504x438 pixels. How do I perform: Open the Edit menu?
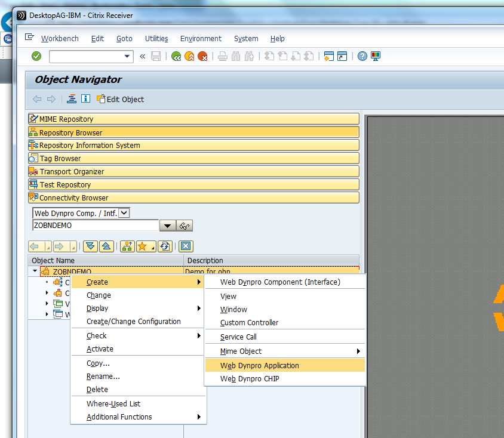tap(97, 39)
